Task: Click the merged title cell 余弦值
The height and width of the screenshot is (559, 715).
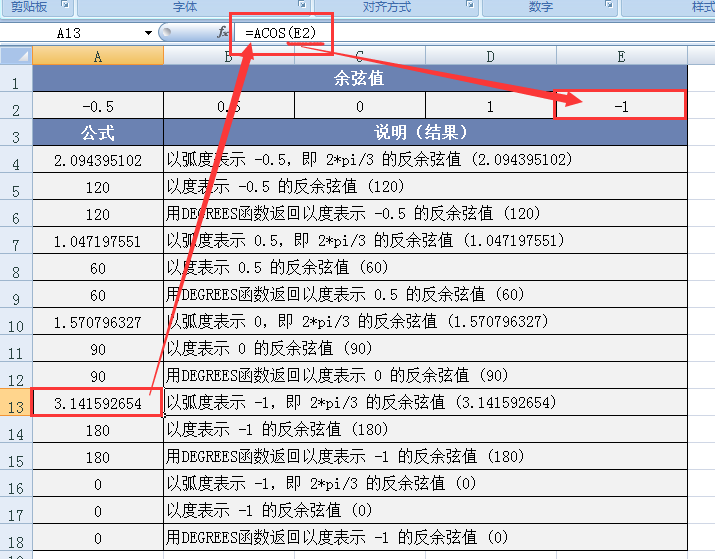Action: pyautogui.click(x=360, y=78)
